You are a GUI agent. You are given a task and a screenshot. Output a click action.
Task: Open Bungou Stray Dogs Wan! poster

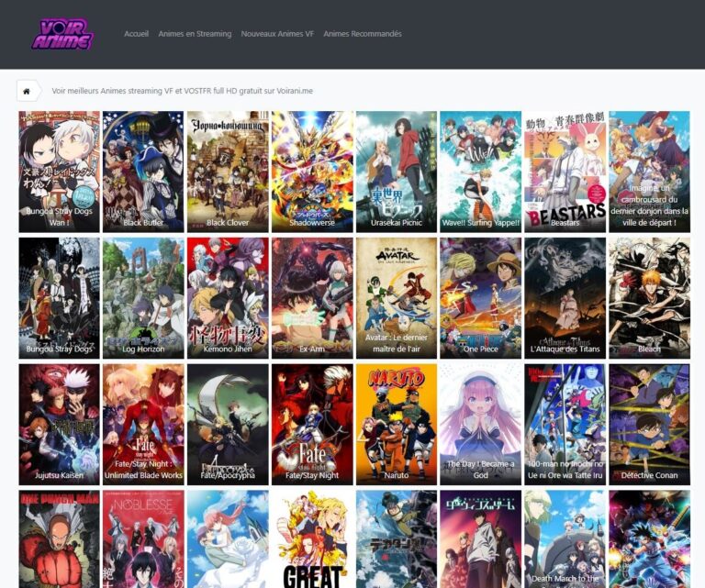click(x=59, y=172)
